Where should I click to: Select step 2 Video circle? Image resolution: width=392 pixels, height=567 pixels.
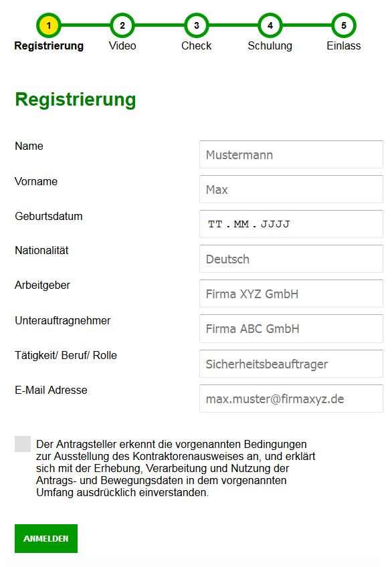click(x=122, y=25)
